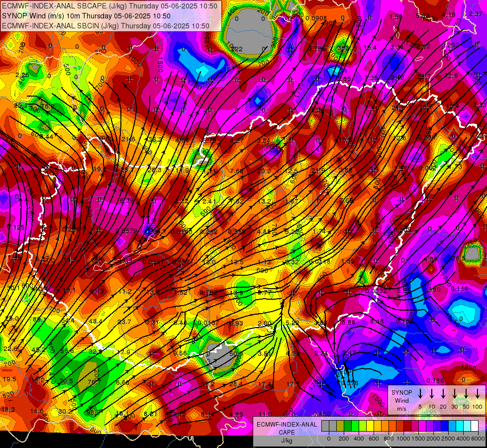Click the 100 speed label in wind legend
Screen dimensions: 487x448
pos(478,407)
